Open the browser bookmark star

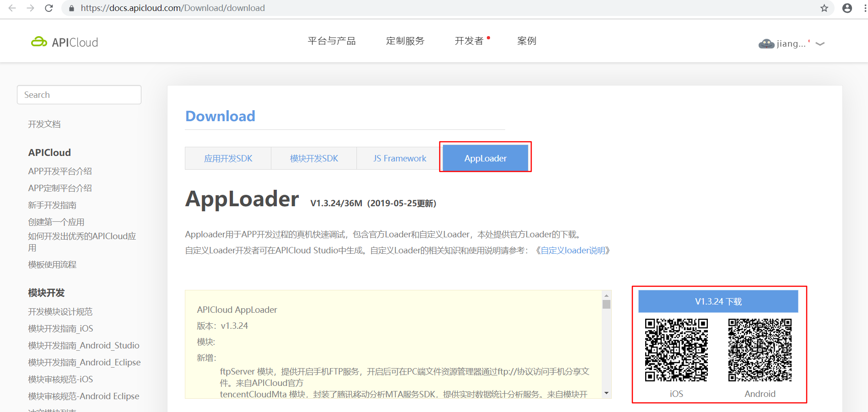825,8
